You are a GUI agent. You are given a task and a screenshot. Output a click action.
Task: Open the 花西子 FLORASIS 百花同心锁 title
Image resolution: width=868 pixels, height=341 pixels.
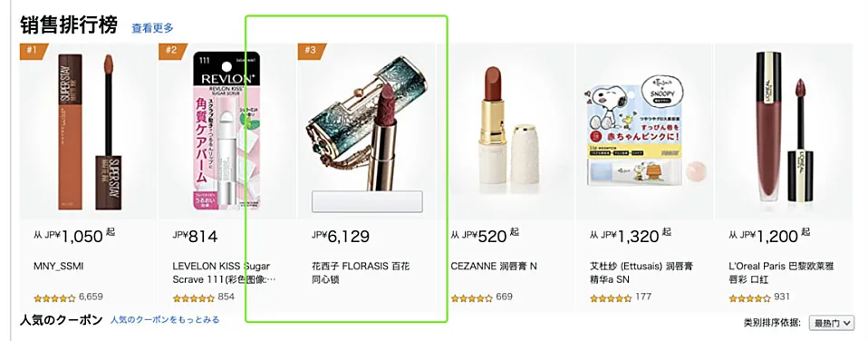coord(361,273)
